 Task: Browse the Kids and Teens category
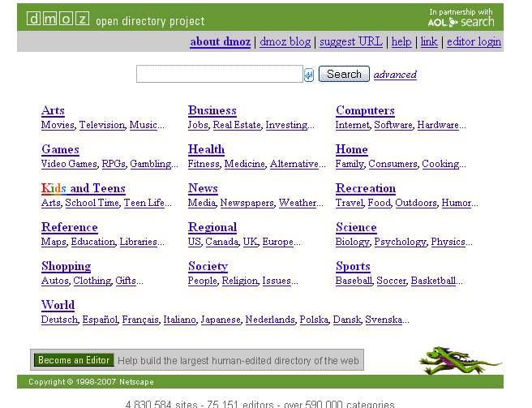[83, 188]
